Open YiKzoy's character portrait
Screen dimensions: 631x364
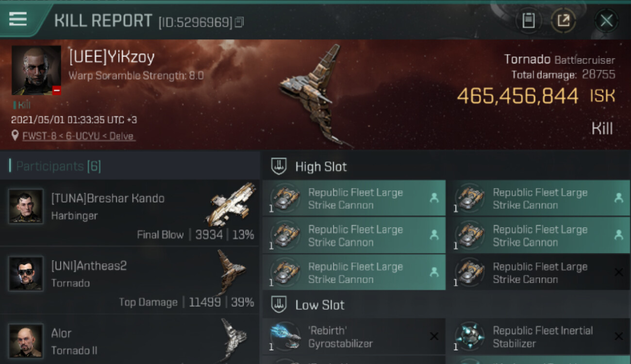click(36, 70)
